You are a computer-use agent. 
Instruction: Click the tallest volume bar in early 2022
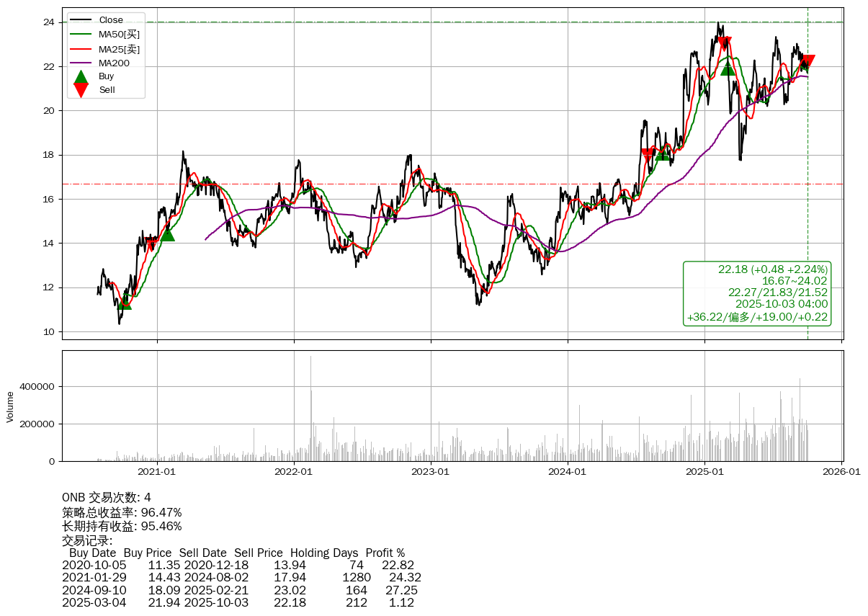(x=310, y=409)
